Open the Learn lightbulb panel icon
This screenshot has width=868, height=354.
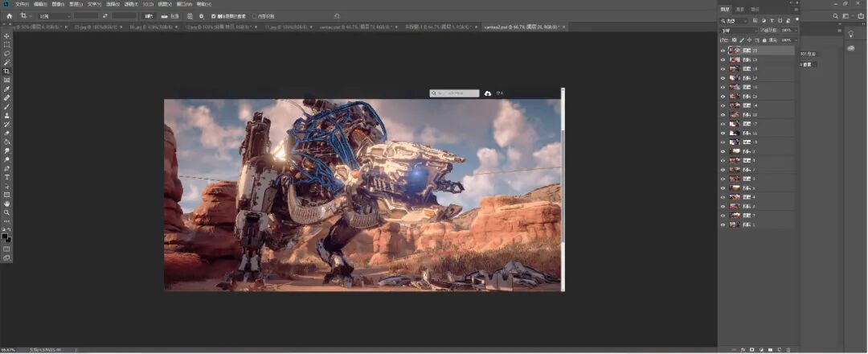click(x=851, y=34)
